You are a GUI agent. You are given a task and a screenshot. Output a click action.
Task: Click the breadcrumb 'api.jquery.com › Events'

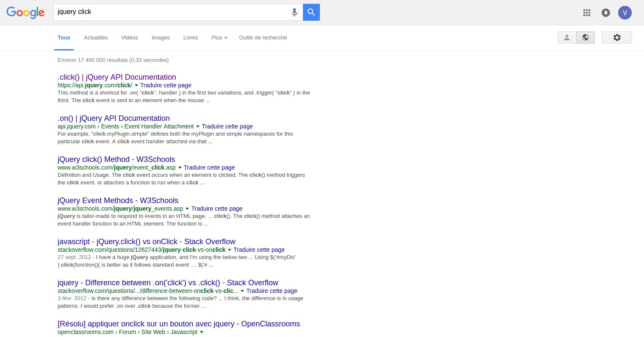click(89, 126)
